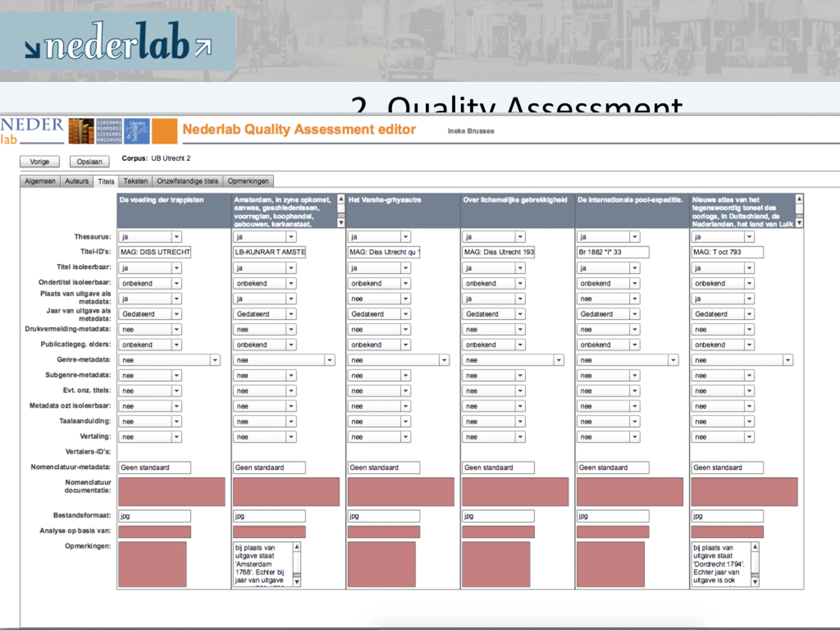The width and height of the screenshot is (840, 630).
Task: Click the Corpus value UB Utrecht 2
Action: 171,158
